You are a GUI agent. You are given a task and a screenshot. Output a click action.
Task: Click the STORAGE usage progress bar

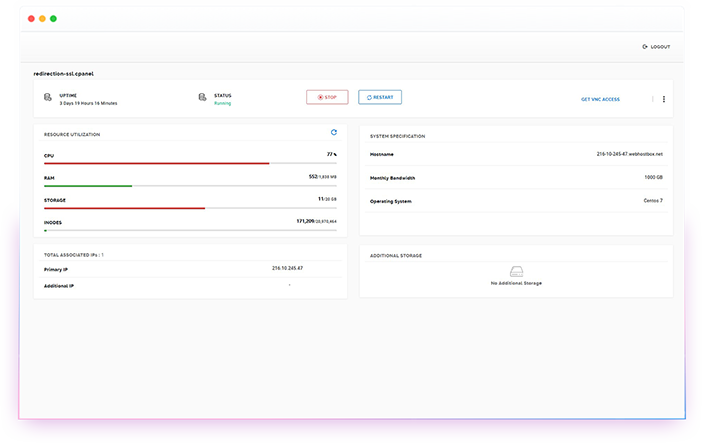190,208
